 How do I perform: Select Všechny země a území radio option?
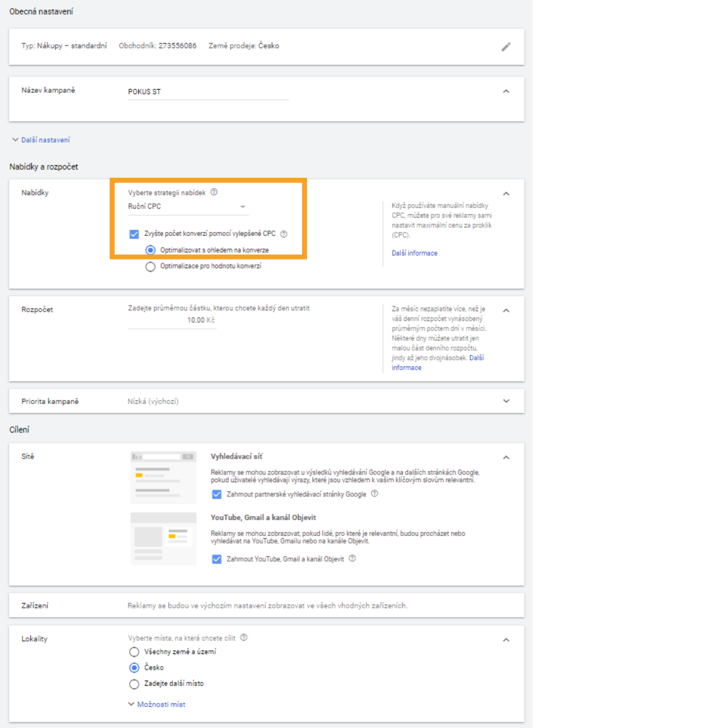click(134, 652)
